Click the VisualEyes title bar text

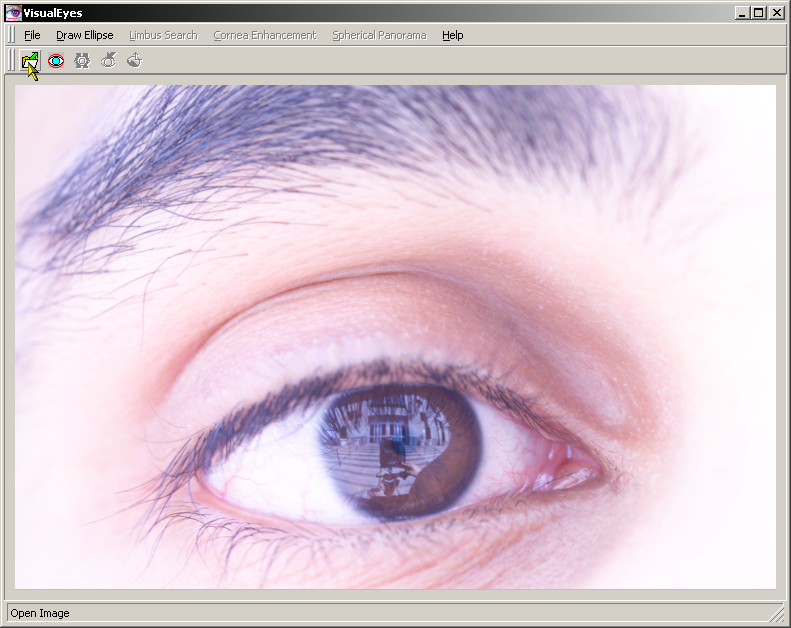pos(53,13)
